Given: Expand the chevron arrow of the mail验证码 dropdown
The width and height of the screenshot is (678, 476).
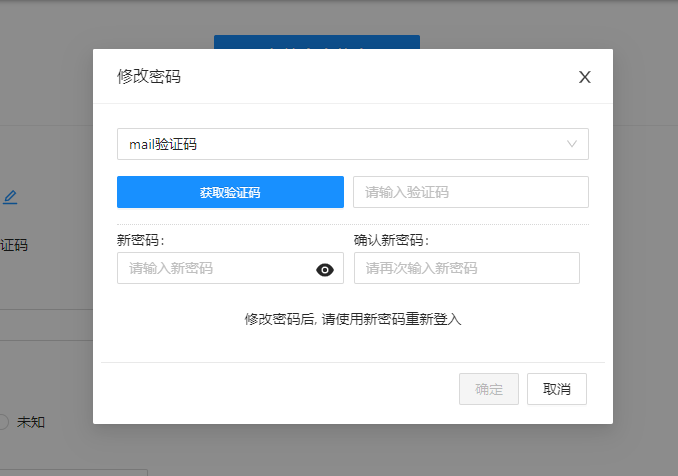Looking at the screenshot, I should (x=572, y=144).
